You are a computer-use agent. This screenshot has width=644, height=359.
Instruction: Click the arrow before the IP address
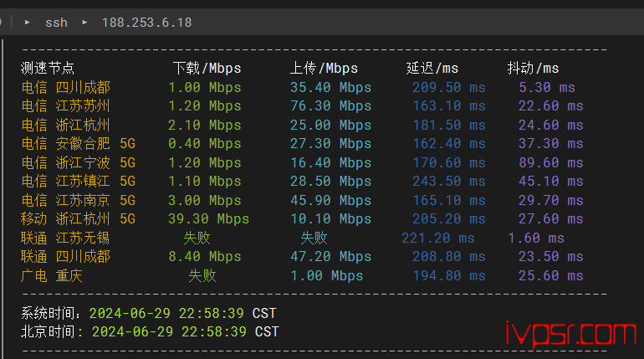[x=84, y=23]
